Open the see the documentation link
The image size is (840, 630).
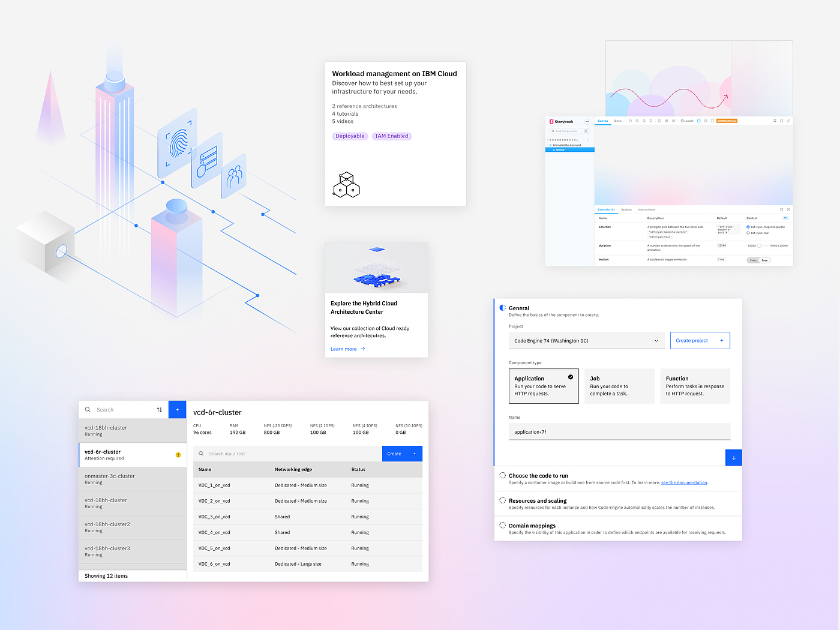(684, 482)
